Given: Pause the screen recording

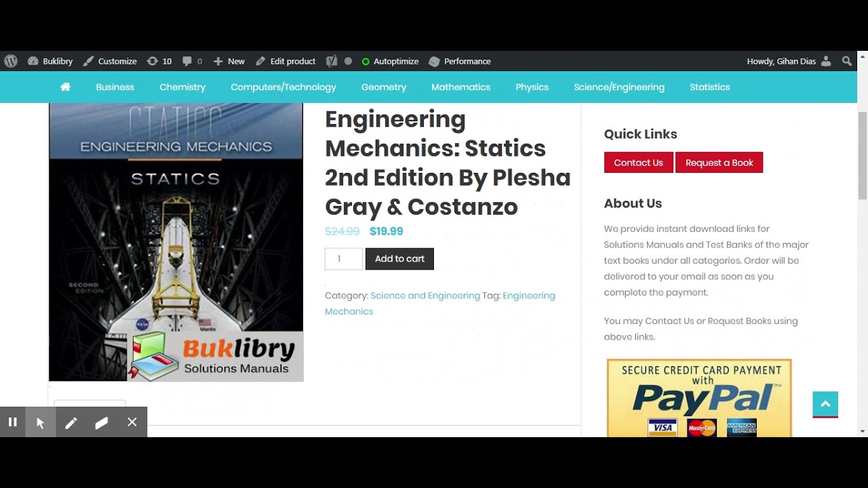Looking at the screenshot, I should (x=12, y=422).
